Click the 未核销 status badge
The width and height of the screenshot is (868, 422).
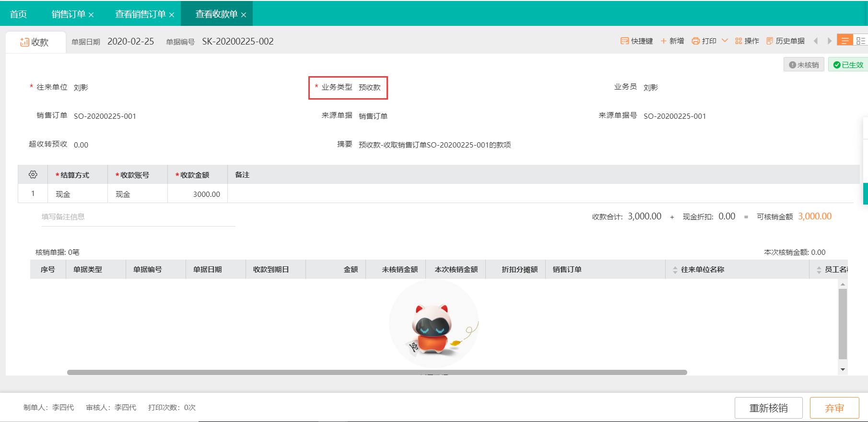(x=804, y=65)
